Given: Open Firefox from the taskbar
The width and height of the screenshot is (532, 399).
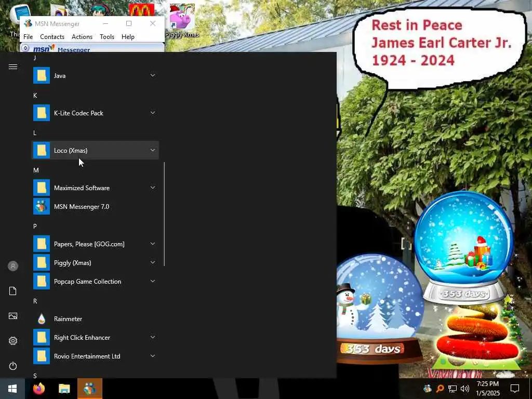Looking at the screenshot, I should click(39, 389).
